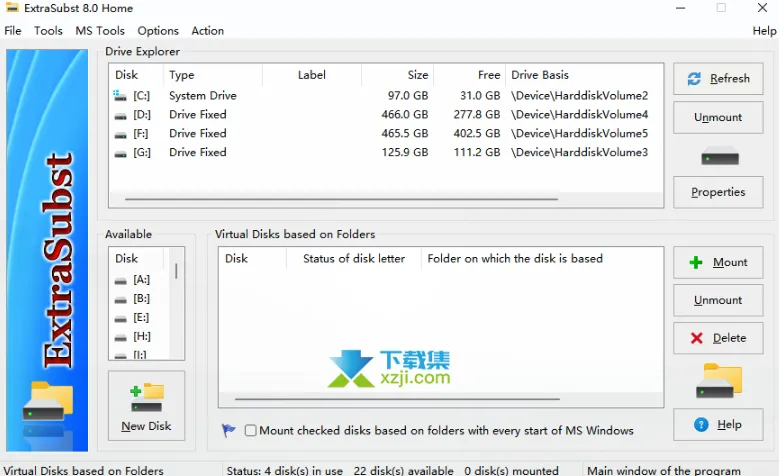This screenshot has height=476, width=779.
Task: Click the green plus Mount button
Action: point(718,262)
